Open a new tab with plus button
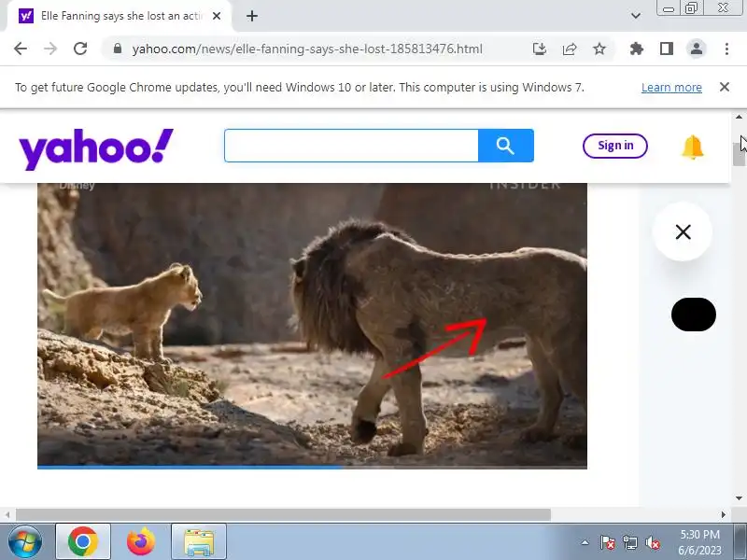This screenshot has width=747, height=560. 252,16
